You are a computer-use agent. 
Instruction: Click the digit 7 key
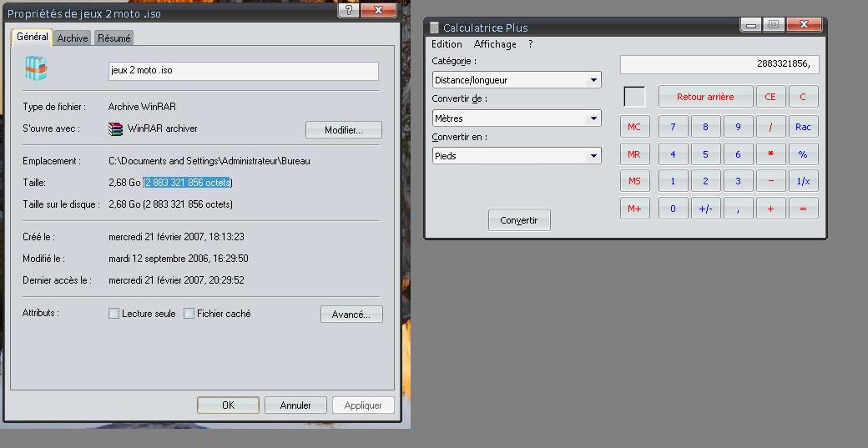coord(674,127)
